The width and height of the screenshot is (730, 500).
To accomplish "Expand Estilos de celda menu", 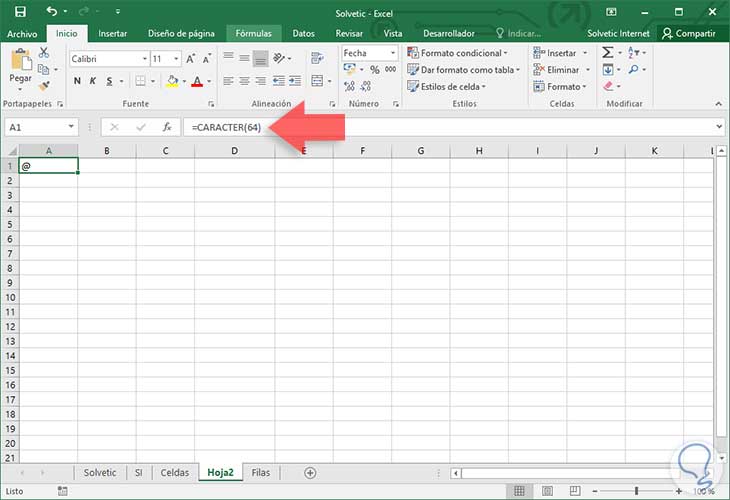I will click(446, 87).
